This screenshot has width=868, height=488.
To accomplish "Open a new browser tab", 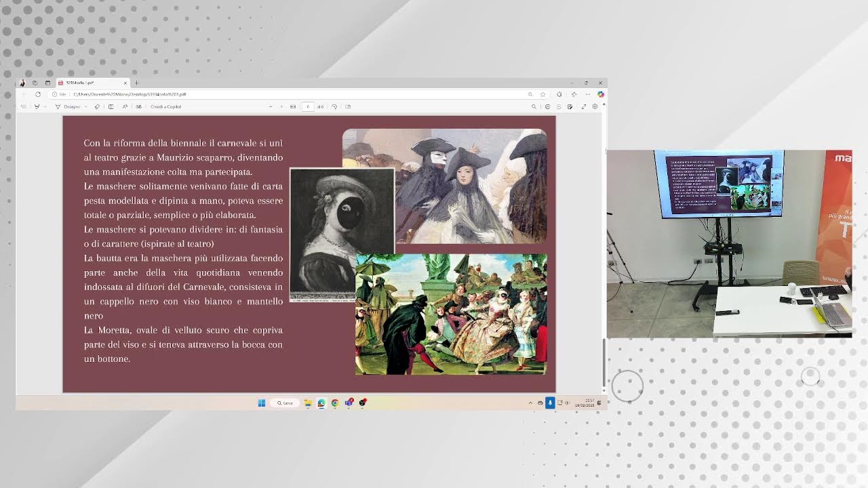I will 136,83.
